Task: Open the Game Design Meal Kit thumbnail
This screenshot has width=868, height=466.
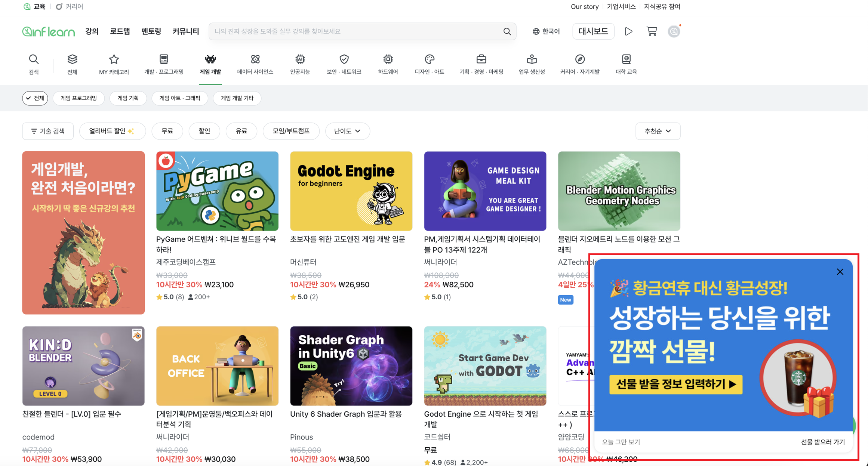Action: pyautogui.click(x=485, y=191)
